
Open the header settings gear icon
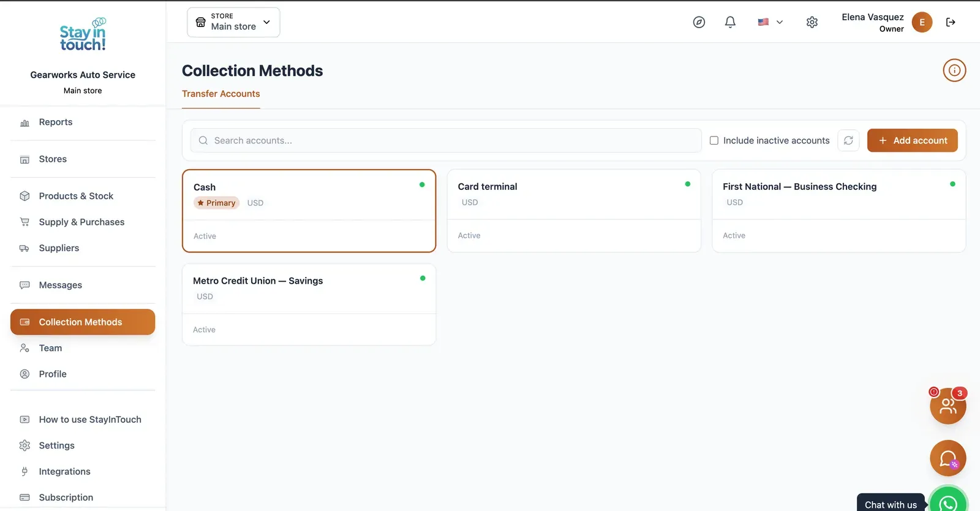click(812, 22)
